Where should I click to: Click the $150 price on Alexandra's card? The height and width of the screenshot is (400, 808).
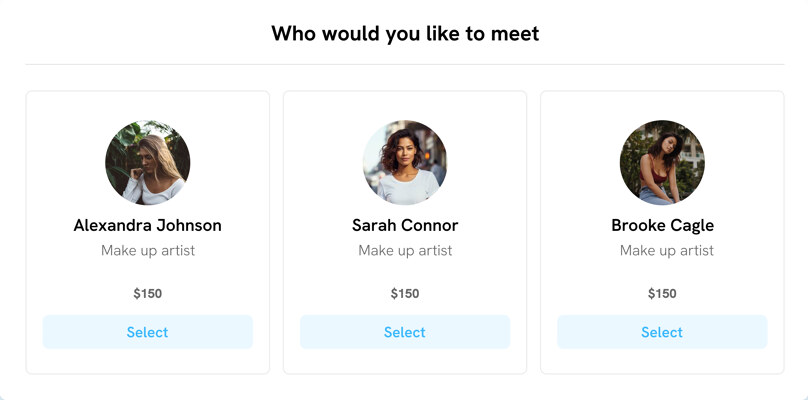(147, 294)
